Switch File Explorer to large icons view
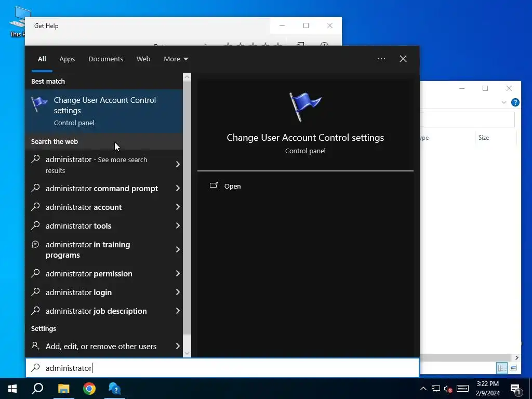 tap(513, 368)
